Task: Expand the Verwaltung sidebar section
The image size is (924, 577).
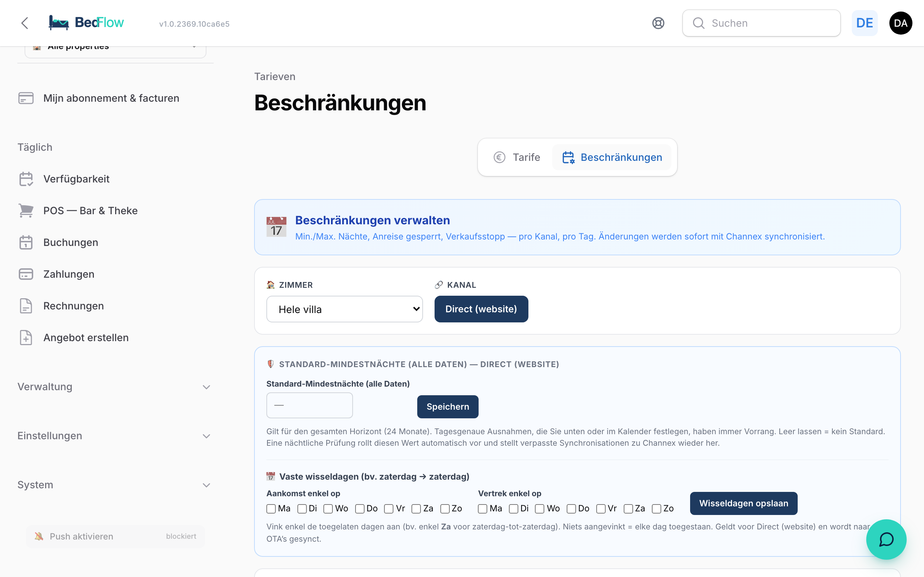Action: point(114,387)
